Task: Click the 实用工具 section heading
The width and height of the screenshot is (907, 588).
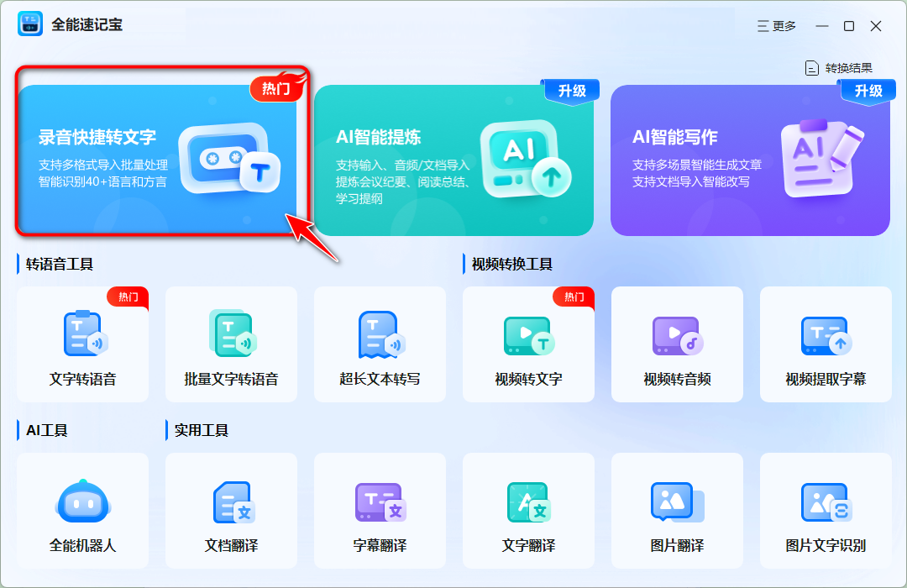Action: 202,431
